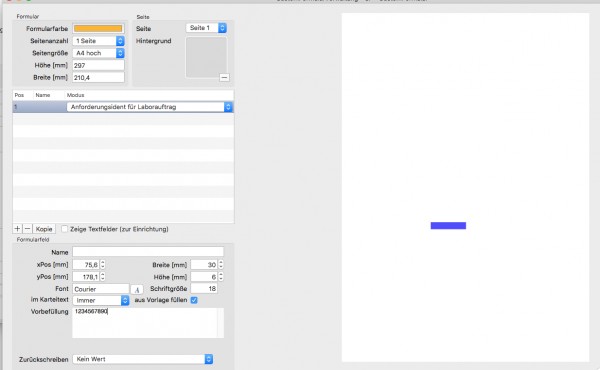Adjust the Höhe field stepper in Formularfeld
Screen dimensions: 600x370
pos(221,277)
